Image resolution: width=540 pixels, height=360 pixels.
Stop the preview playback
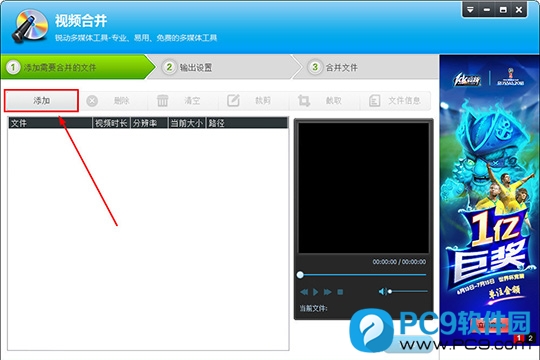point(340,292)
